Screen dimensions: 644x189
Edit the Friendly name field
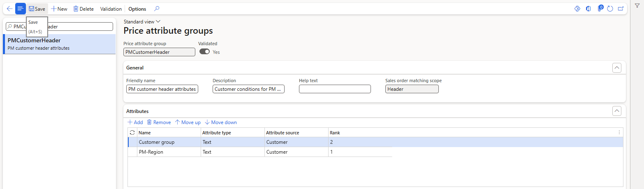(162, 89)
